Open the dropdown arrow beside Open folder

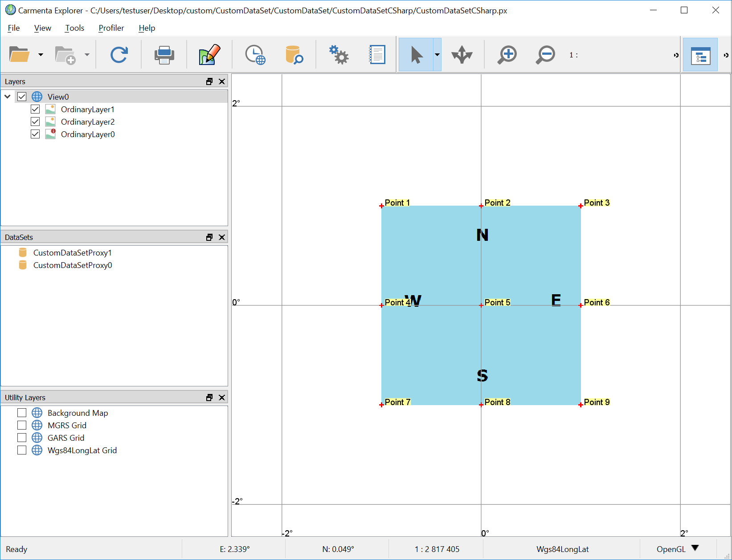point(41,55)
